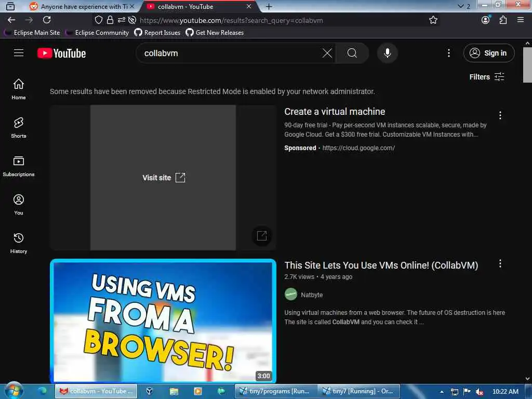Open the You sidebar section
The image size is (532, 399).
(19, 205)
